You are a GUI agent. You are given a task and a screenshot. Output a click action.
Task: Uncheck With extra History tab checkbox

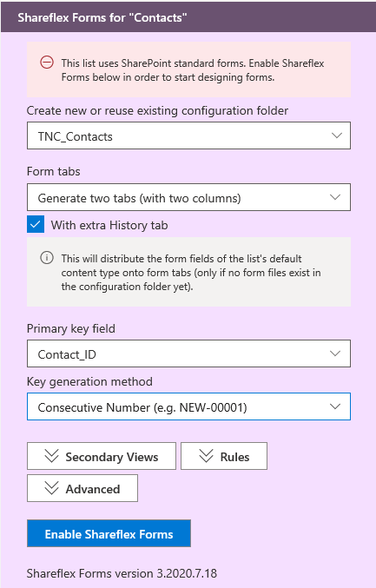click(x=36, y=224)
